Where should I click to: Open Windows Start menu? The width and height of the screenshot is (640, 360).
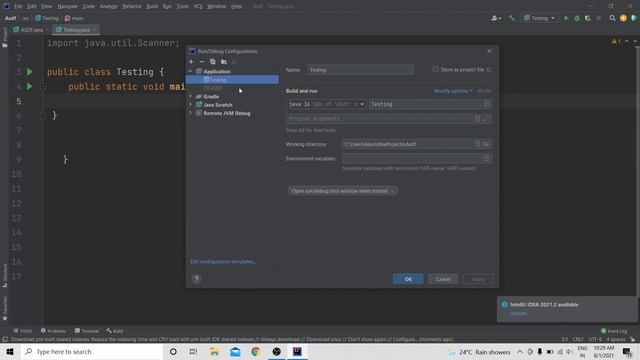click(10, 351)
